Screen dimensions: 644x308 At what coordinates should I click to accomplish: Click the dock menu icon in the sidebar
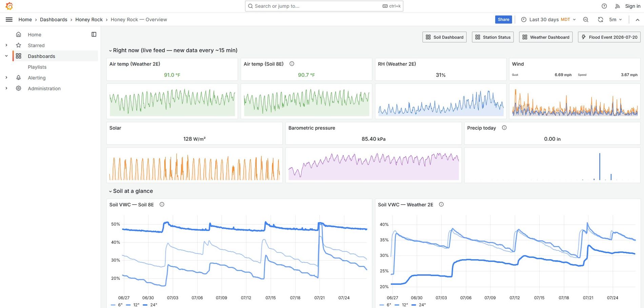coord(94,35)
